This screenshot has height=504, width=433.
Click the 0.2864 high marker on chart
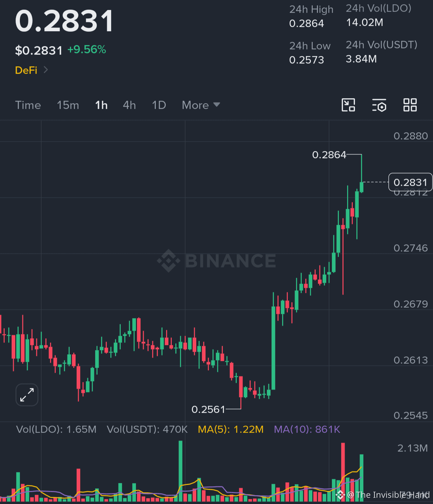click(x=329, y=155)
